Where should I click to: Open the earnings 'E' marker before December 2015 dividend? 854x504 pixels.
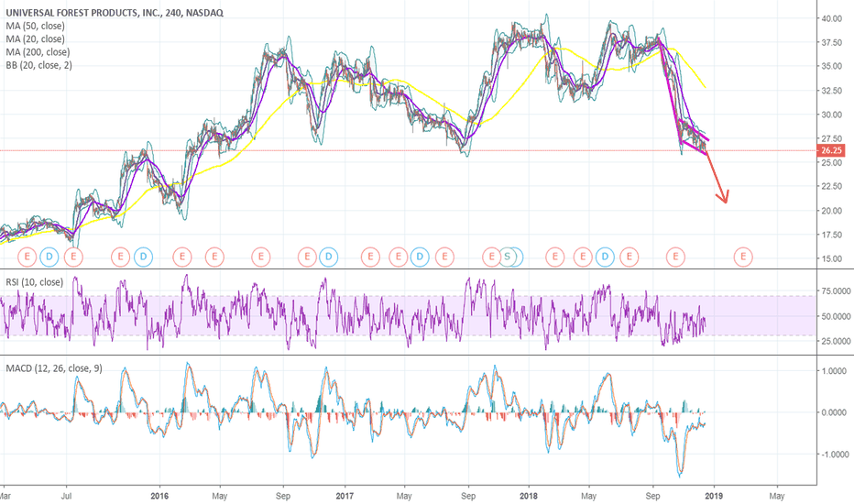[120, 256]
